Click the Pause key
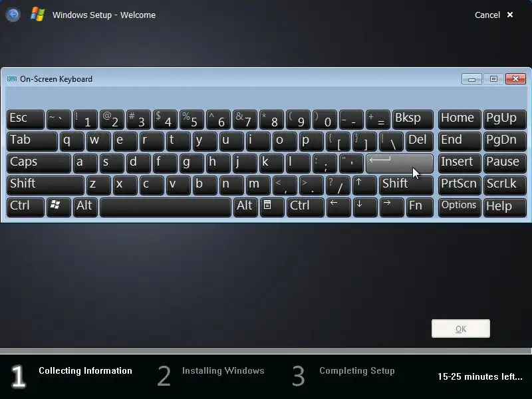The image size is (532, 399). [x=505, y=164]
